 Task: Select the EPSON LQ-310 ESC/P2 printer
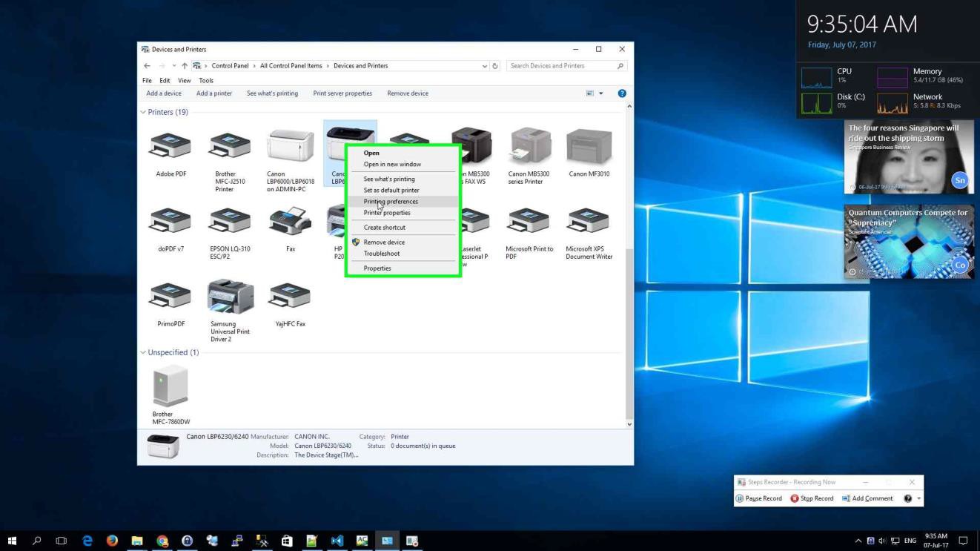click(230, 221)
